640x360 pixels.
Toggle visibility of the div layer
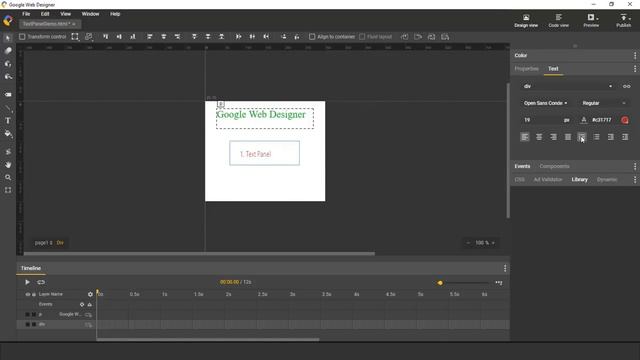[27, 324]
